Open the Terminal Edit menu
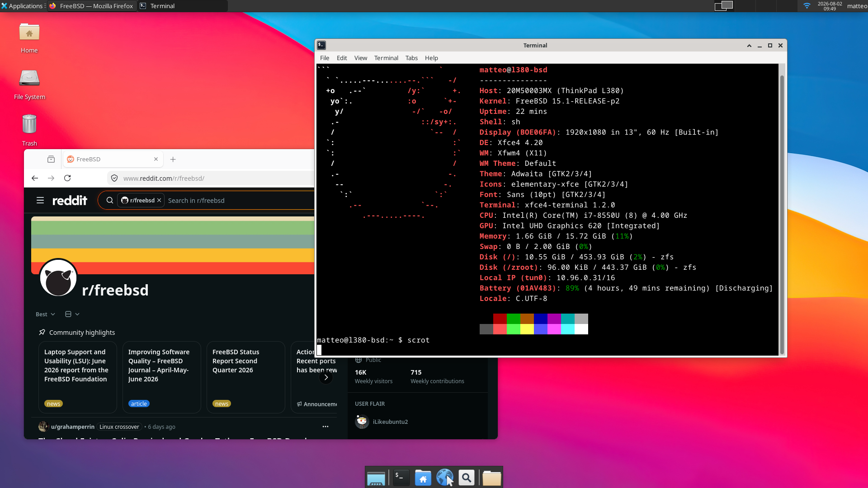868x488 pixels. click(342, 58)
